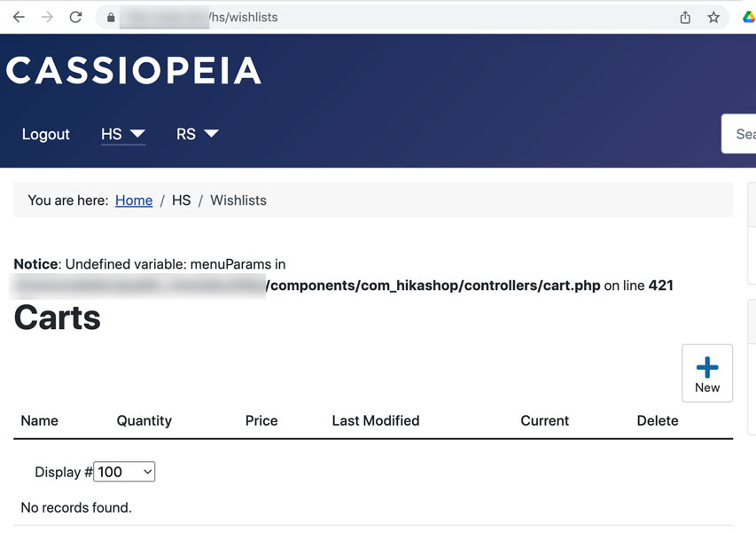The height and width of the screenshot is (533, 756).
Task: Click the Cassiopeia site logo
Action: (134, 71)
